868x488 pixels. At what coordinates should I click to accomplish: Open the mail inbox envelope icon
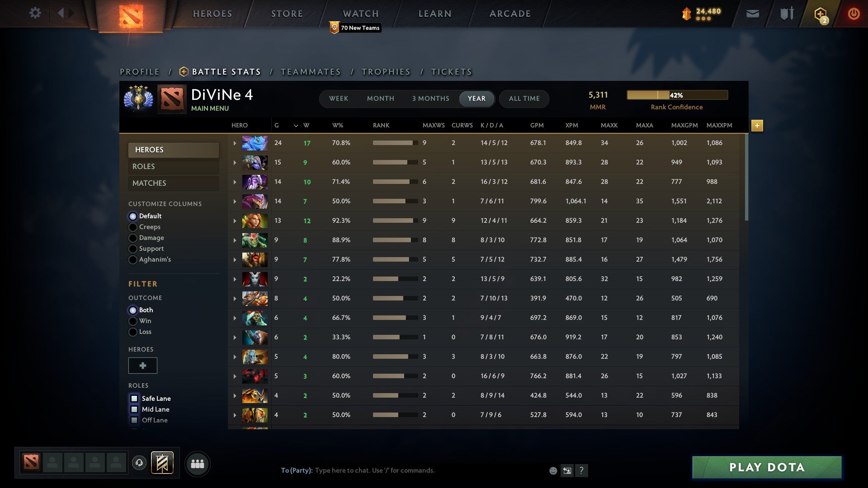752,13
